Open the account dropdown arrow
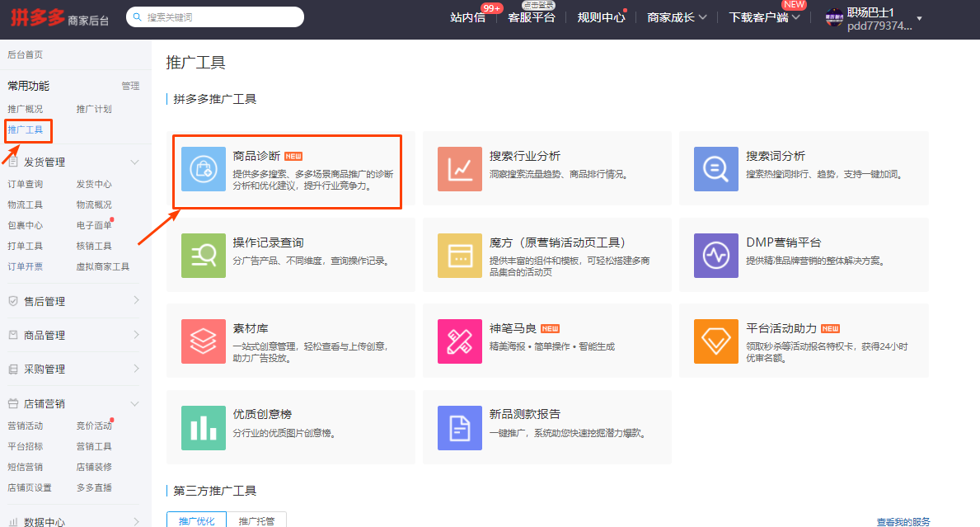 (x=919, y=19)
